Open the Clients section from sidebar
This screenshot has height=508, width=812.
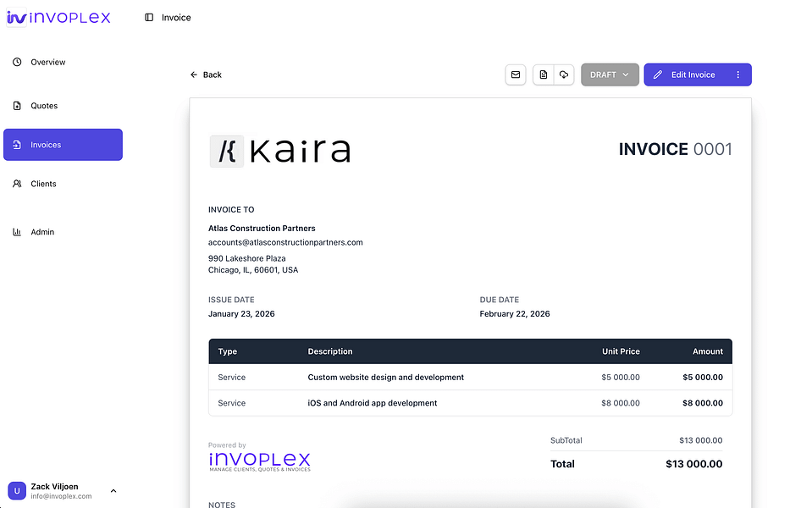(x=42, y=184)
